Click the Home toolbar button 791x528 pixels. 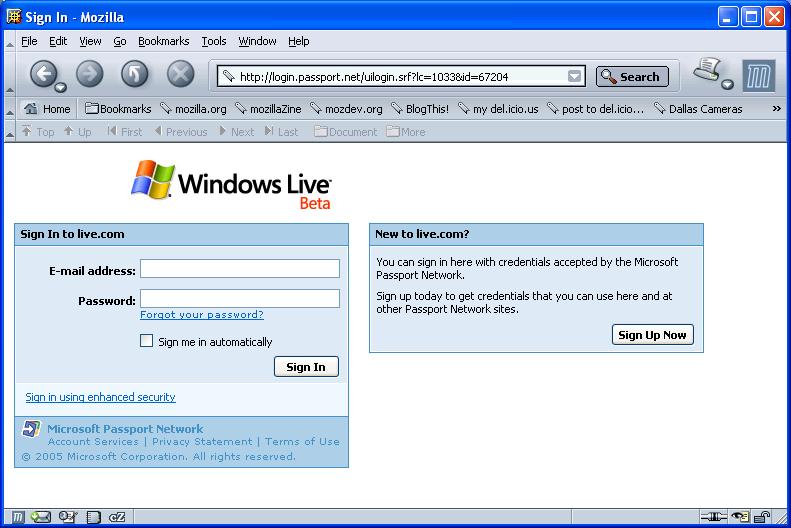coord(47,108)
